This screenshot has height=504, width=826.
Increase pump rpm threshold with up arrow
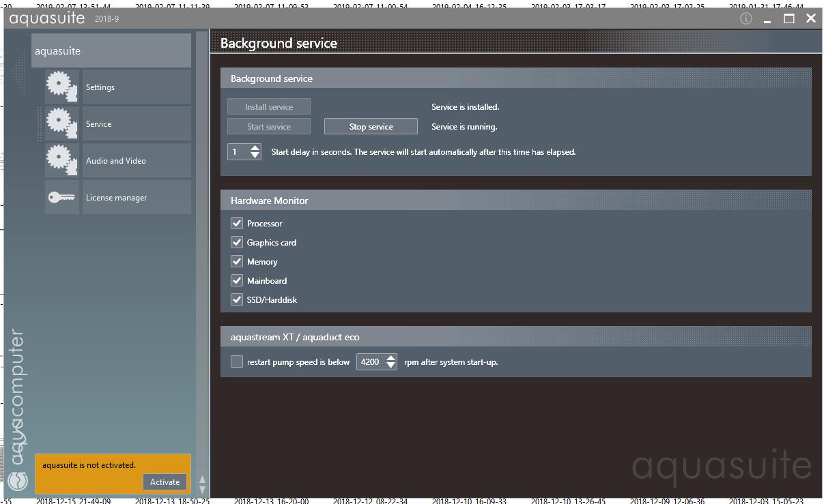click(390, 357)
